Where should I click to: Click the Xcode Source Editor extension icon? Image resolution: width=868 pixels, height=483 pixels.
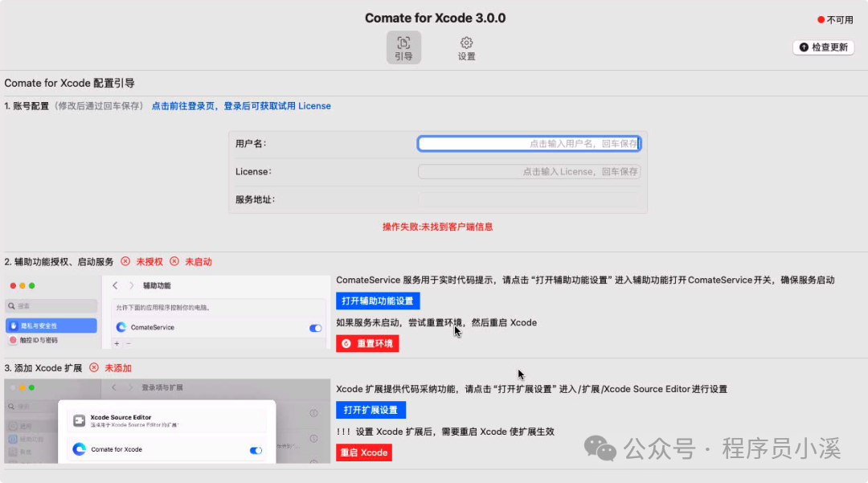click(x=78, y=420)
